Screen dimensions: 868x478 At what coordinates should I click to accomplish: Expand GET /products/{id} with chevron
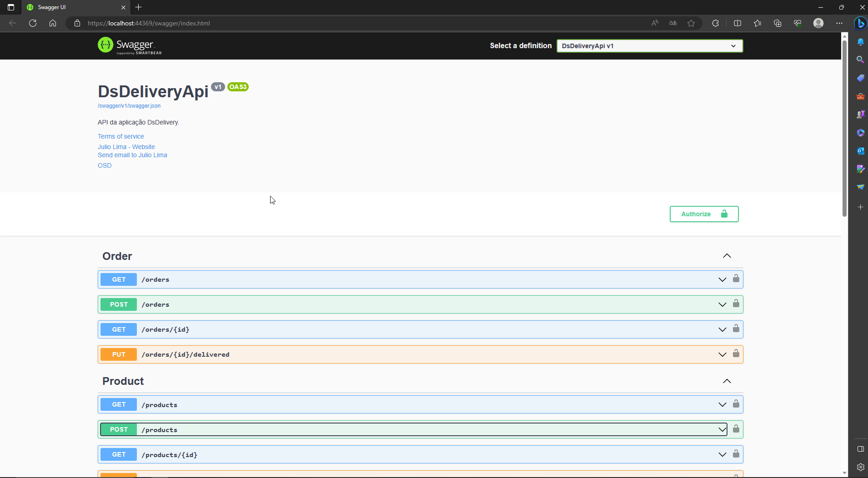point(722,454)
